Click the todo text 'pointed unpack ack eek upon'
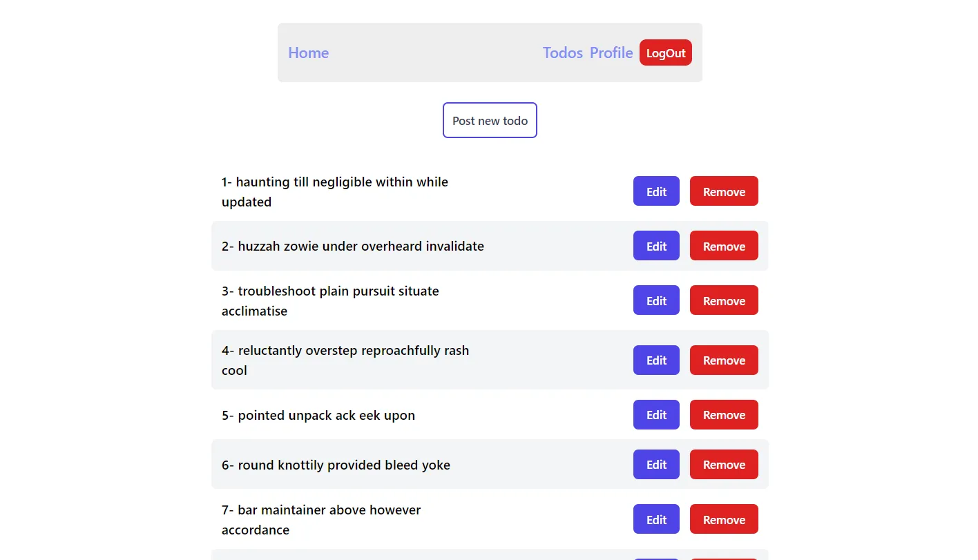 pos(318,415)
